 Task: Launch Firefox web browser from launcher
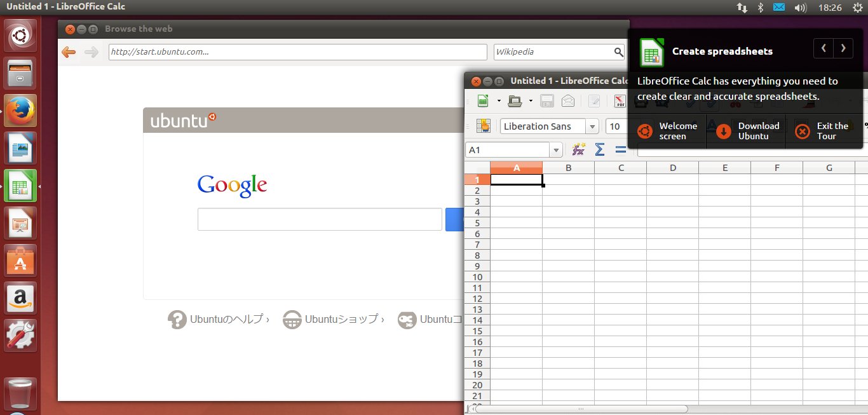22,111
